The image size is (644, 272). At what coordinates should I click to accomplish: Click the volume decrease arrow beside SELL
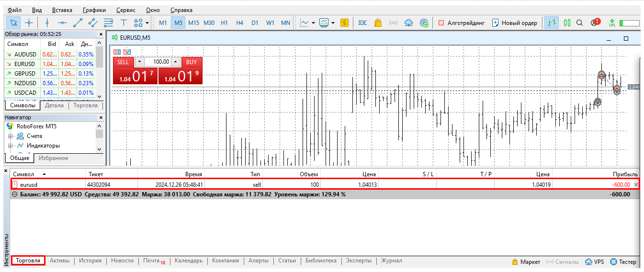[x=139, y=62]
